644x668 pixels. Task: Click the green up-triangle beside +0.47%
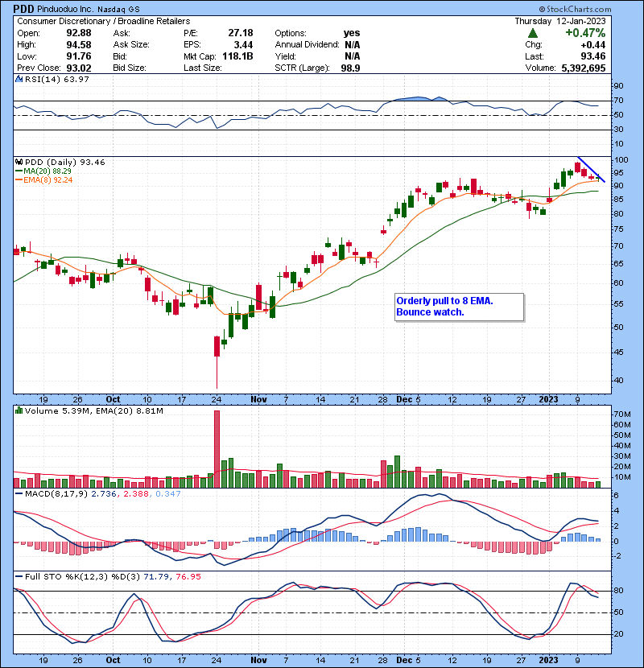532,33
